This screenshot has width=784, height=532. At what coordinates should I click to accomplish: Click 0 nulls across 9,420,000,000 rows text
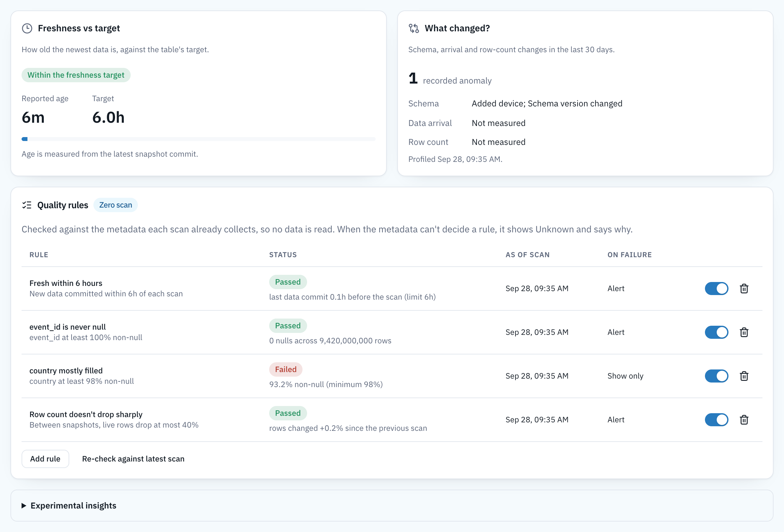coord(330,340)
